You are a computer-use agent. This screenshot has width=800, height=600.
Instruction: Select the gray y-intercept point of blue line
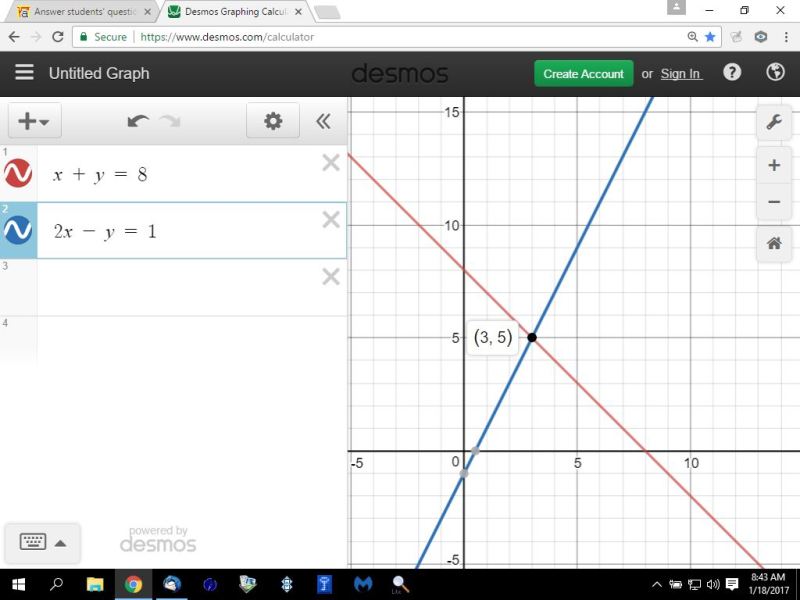464,473
